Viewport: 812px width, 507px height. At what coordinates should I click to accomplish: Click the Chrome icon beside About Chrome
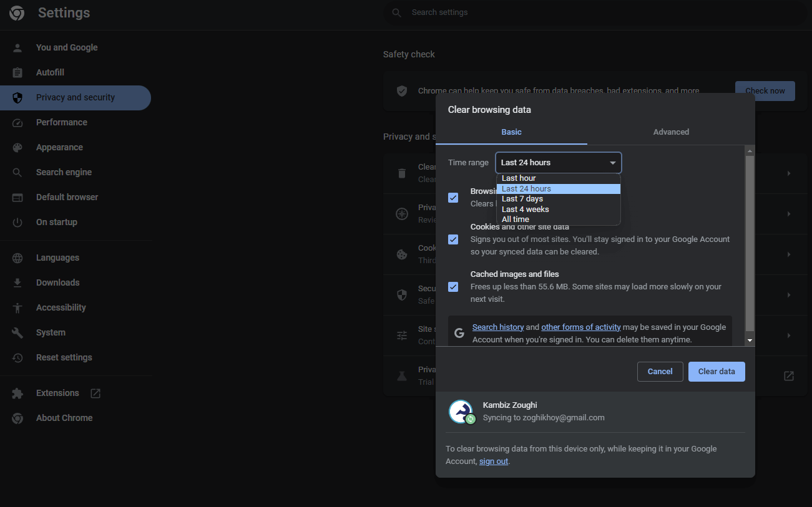pyautogui.click(x=17, y=418)
